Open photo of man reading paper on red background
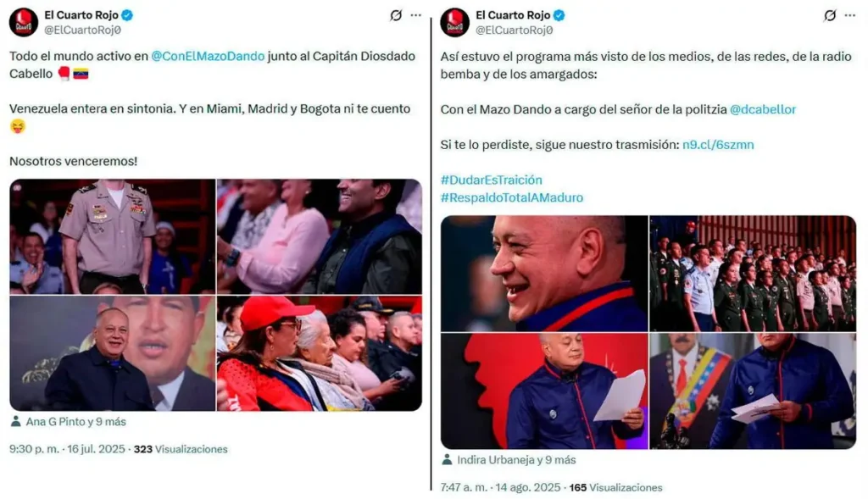The height and width of the screenshot is (499, 868). 544,391
